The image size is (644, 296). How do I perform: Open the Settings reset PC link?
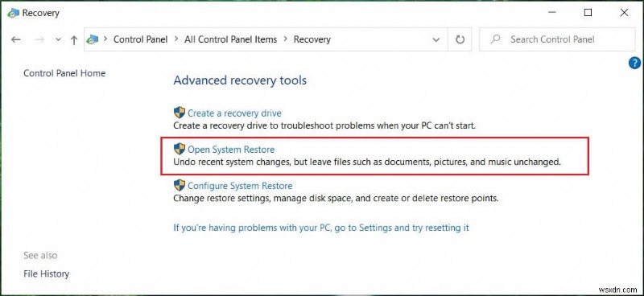click(x=321, y=228)
